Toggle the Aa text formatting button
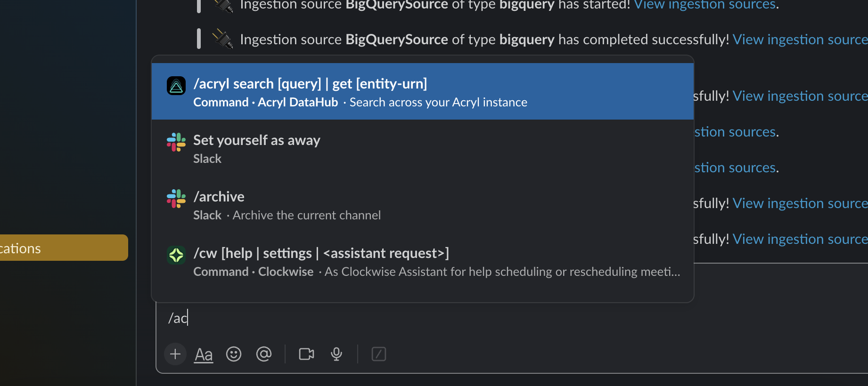 (x=204, y=354)
